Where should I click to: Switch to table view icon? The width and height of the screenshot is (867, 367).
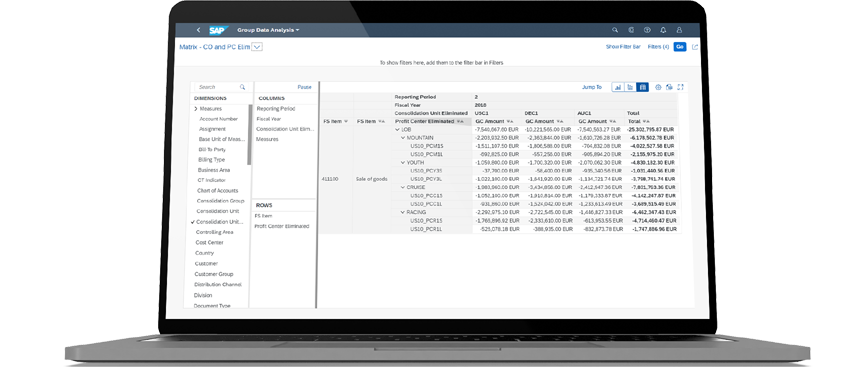pos(642,87)
